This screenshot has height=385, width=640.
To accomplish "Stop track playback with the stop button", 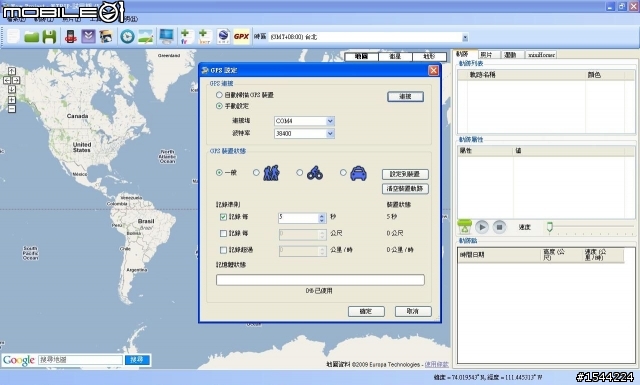I will pyautogui.click(x=499, y=227).
